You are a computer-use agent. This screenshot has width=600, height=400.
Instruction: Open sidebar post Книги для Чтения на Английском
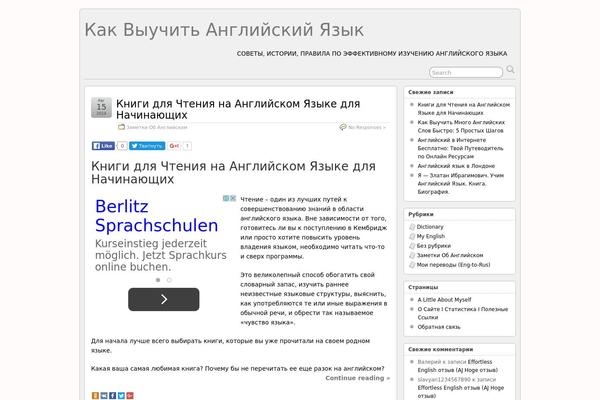click(463, 109)
